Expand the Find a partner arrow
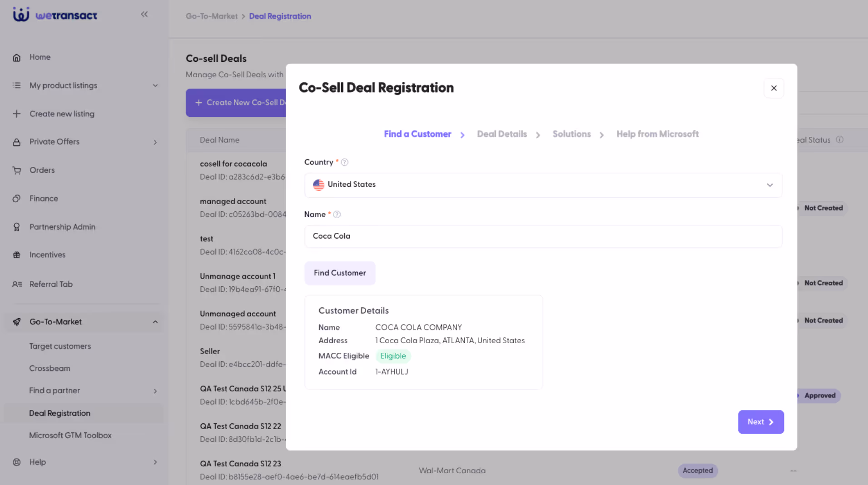 tap(155, 391)
